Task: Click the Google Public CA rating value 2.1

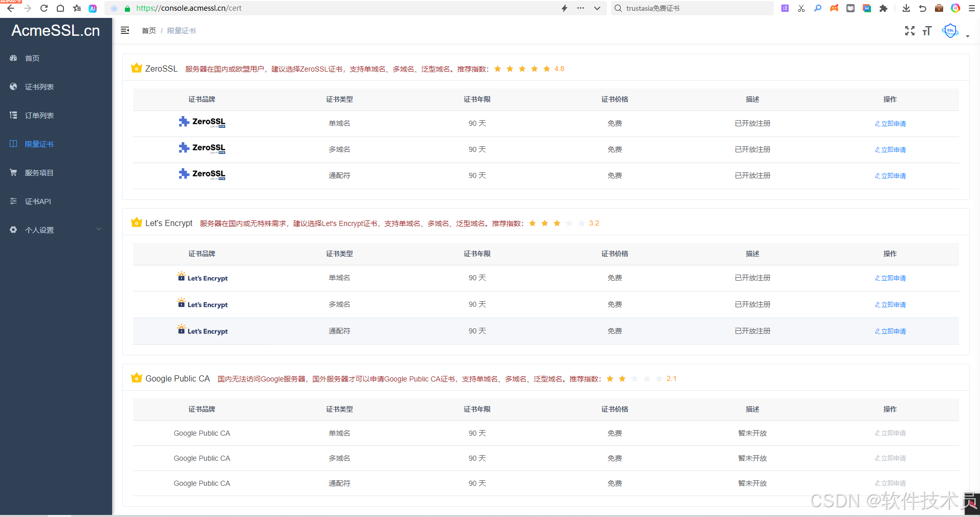Action: click(x=671, y=379)
